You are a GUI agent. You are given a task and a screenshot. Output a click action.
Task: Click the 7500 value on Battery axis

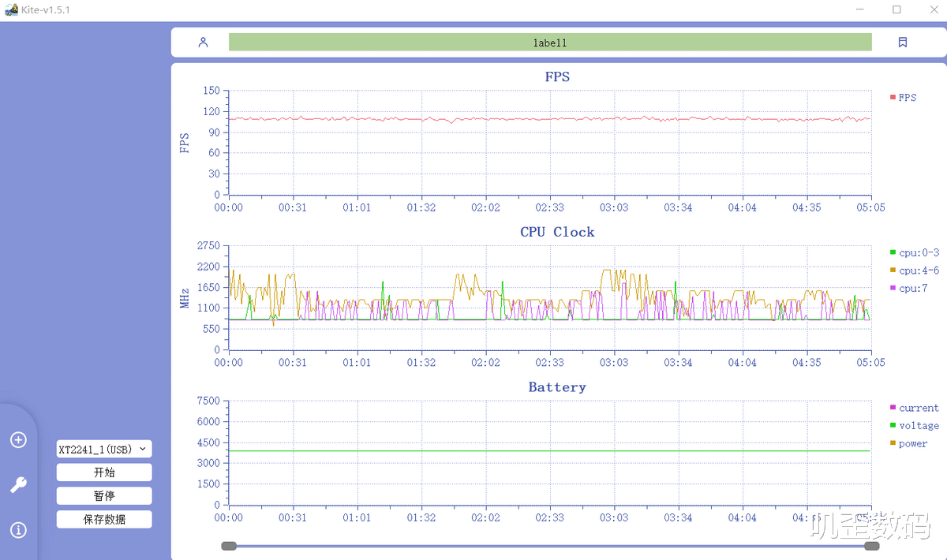(208, 401)
